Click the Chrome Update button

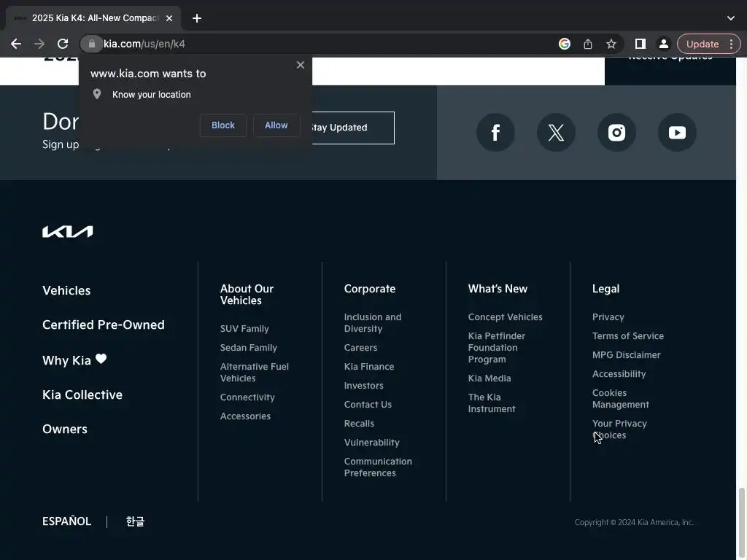(x=703, y=44)
